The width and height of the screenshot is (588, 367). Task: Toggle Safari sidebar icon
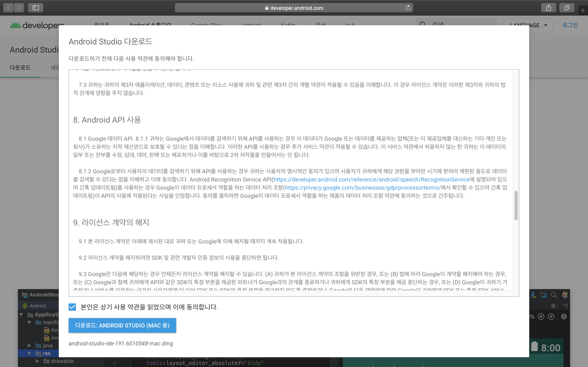point(36,8)
